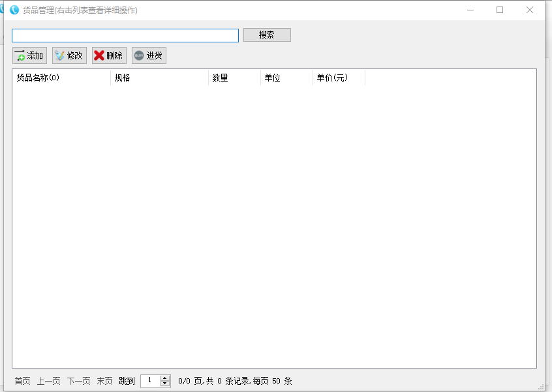This screenshot has height=392, width=552.
Task: Maximize the 货品管理 window
Action: click(500, 10)
